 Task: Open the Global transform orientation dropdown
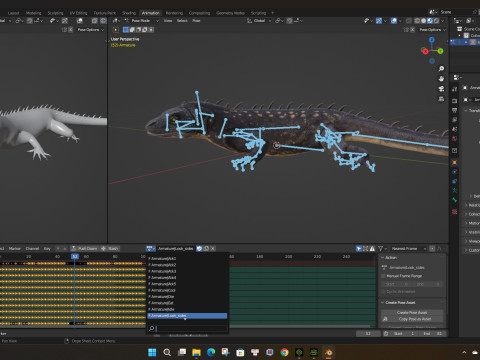click(259, 21)
